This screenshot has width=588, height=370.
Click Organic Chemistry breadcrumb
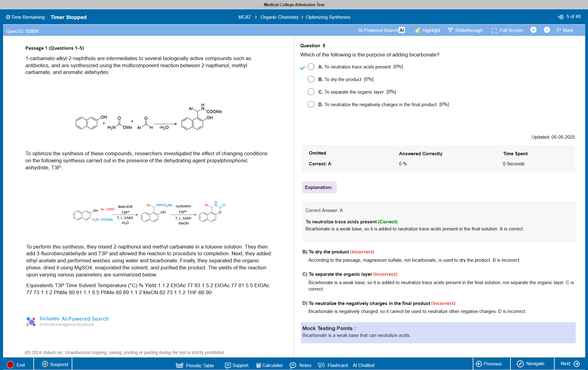[279, 17]
